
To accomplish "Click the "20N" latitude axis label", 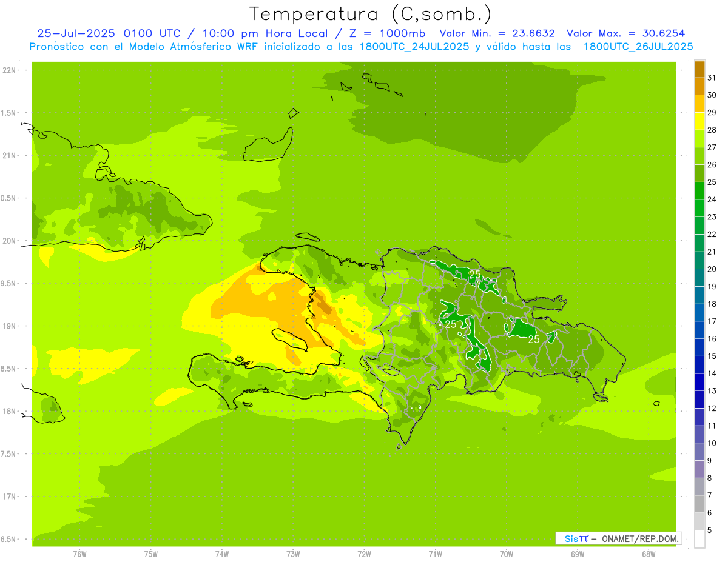I will [x=10, y=241].
